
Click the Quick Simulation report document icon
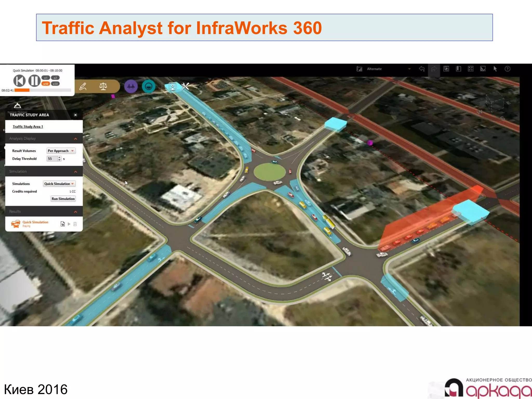(x=63, y=224)
